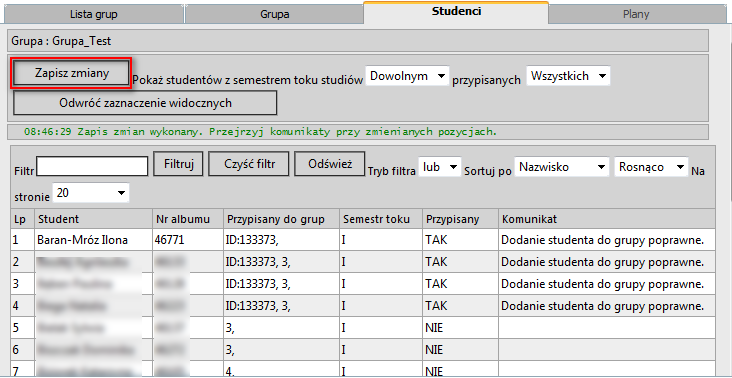Click the Nr albumu column header
The height and width of the screenshot is (378, 732).
coord(187,219)
